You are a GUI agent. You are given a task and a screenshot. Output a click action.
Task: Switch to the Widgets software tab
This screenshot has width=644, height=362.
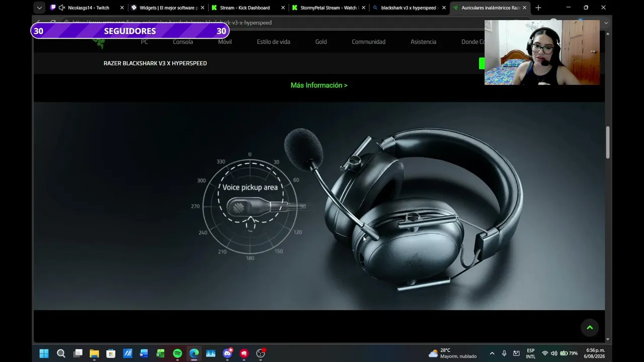169,8
